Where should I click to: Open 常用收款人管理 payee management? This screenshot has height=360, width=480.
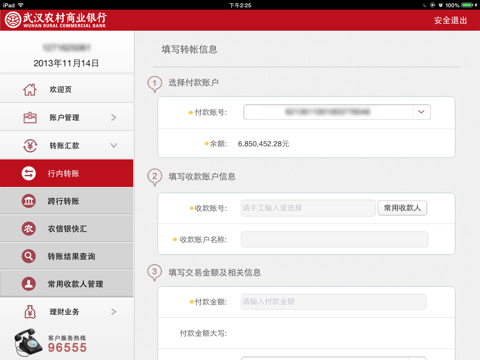67,284
